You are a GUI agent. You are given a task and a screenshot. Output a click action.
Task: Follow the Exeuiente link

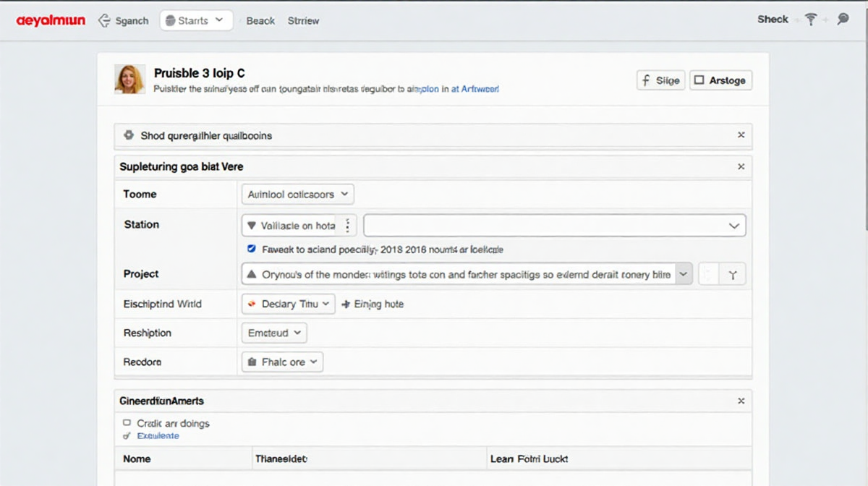(x=158, y=436)
